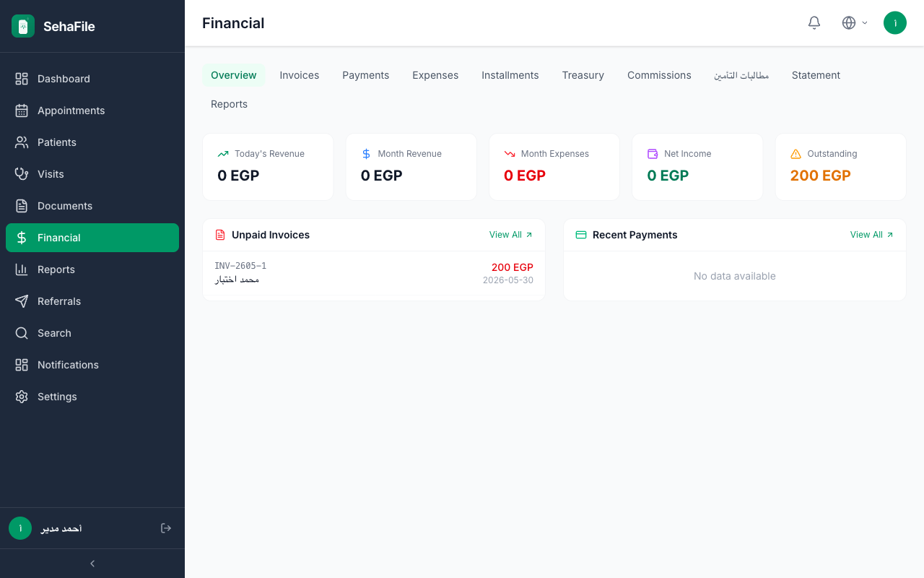Image resolution: width=924 pixels, height=578 pixels.
Task: Click the Month Revenue dollar icon
Action: click(366, 154)
